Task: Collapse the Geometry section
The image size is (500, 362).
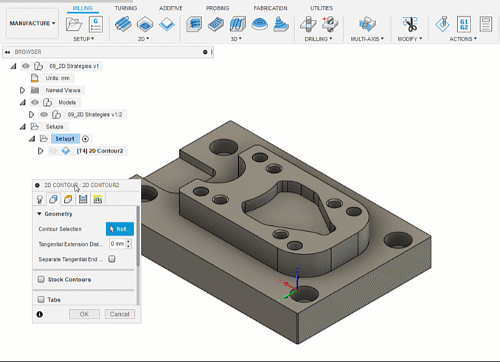Action: coord(39,214)
